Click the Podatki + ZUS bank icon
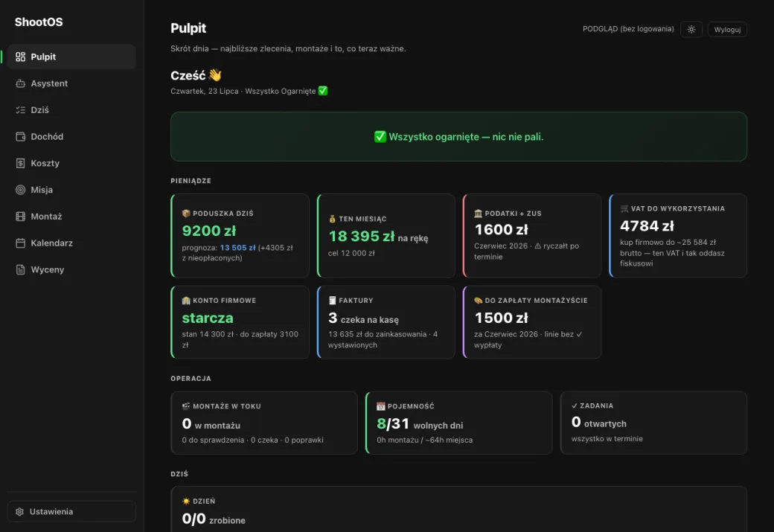 click(x=479, y=214)
